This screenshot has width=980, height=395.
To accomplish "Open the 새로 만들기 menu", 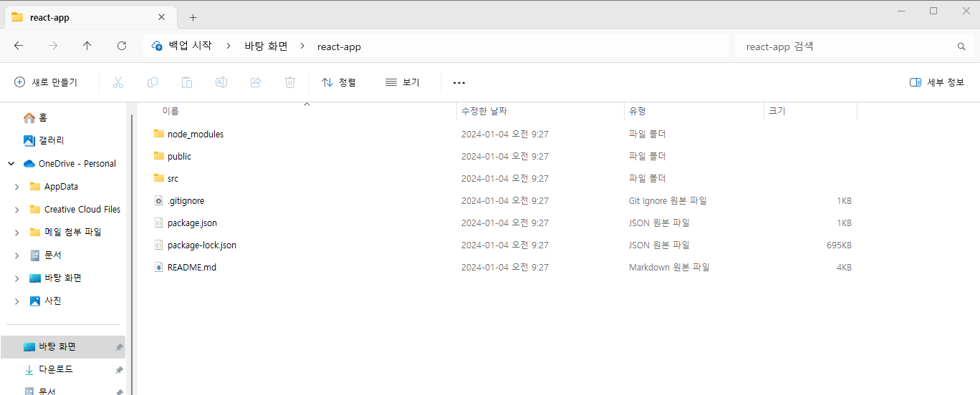I will (x=46, y=82).
